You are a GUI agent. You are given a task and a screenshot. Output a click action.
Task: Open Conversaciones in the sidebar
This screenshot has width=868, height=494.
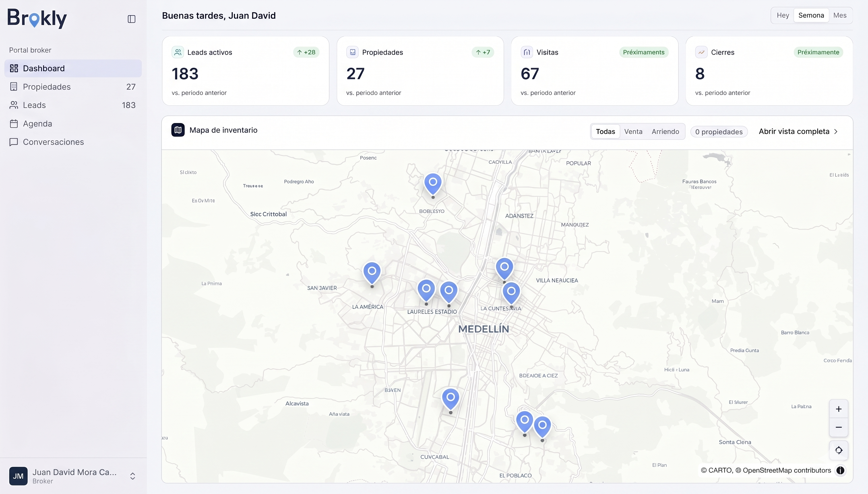pyautogui.click(x=73, y=142)
